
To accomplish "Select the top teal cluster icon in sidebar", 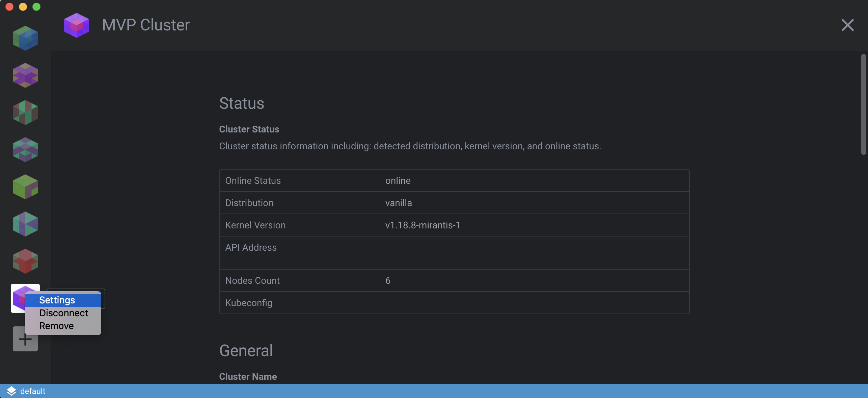I will click(25, 38).
